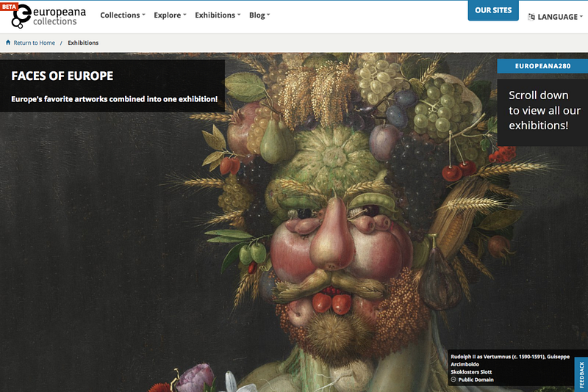Screen dimensions: 588x392
Task: Click 'Europe's favorite artworks combined' subtitle
Action: tap(115, 99)
